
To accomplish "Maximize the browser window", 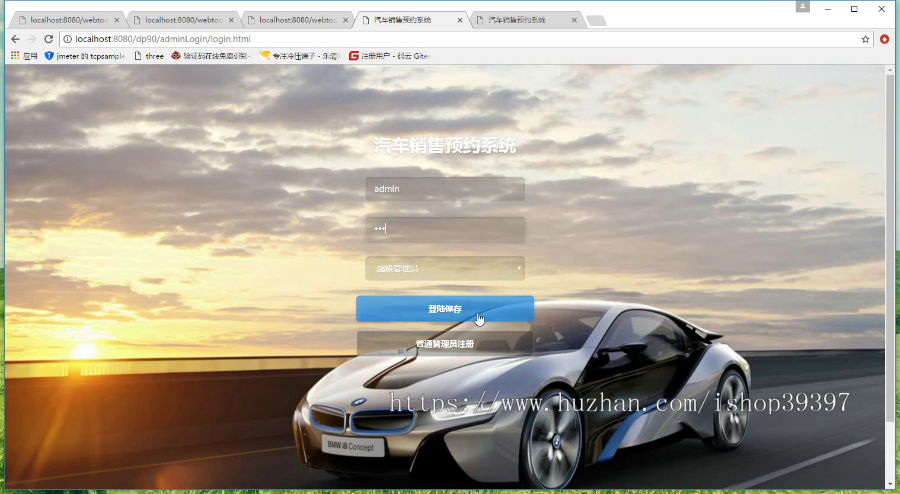I will (854, 9).
